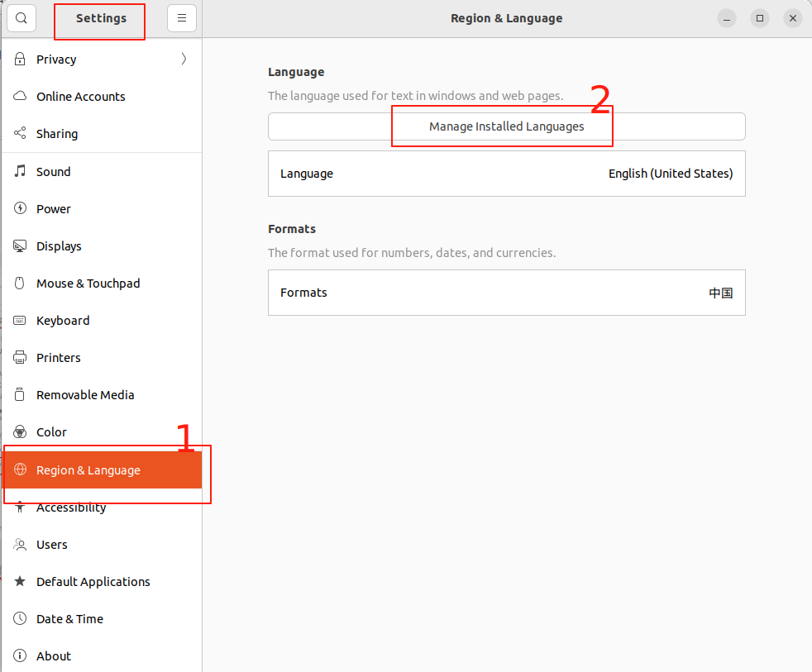This screenshot has width=812, height=672.
Task: Open Default Applications panel
Action: tap(102, 582)
